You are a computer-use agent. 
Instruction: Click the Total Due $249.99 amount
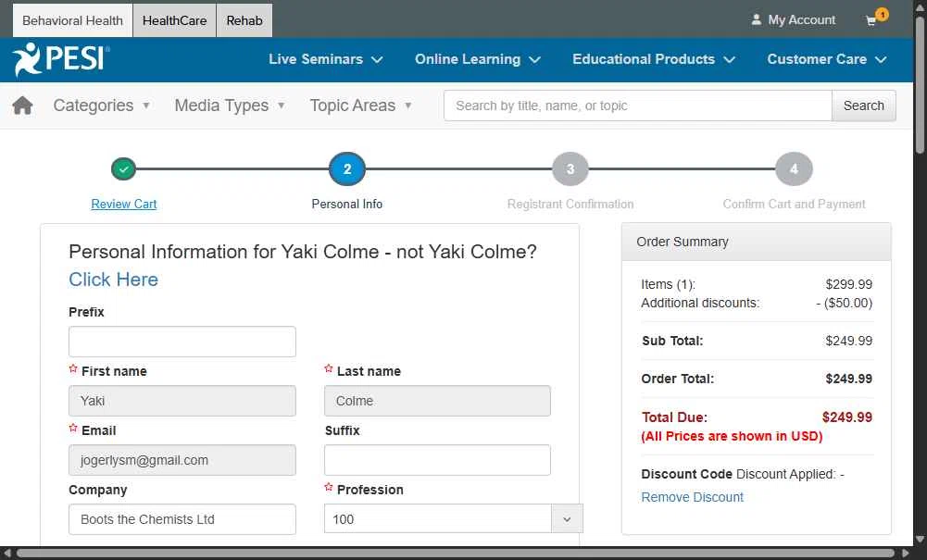coord(846,417)
